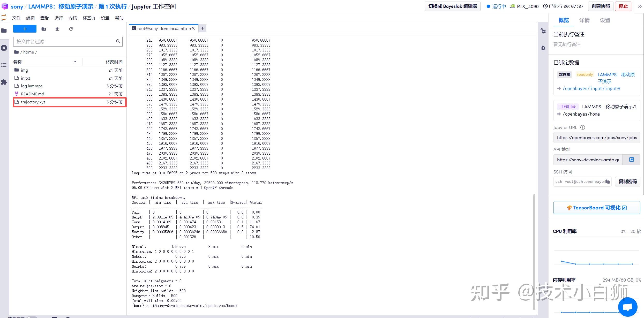The width and height of the screenshot is (644, 318).
Task: Open the running terminals and kernels panel
Action: (4, 48)
